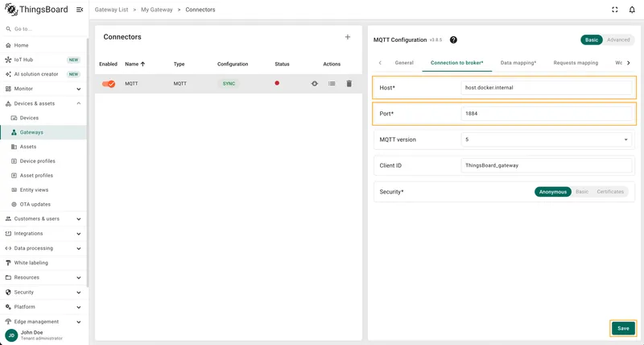Click the Devices icon in sidebar
This screenshot has height=345, width=644.
coord(14,118)
